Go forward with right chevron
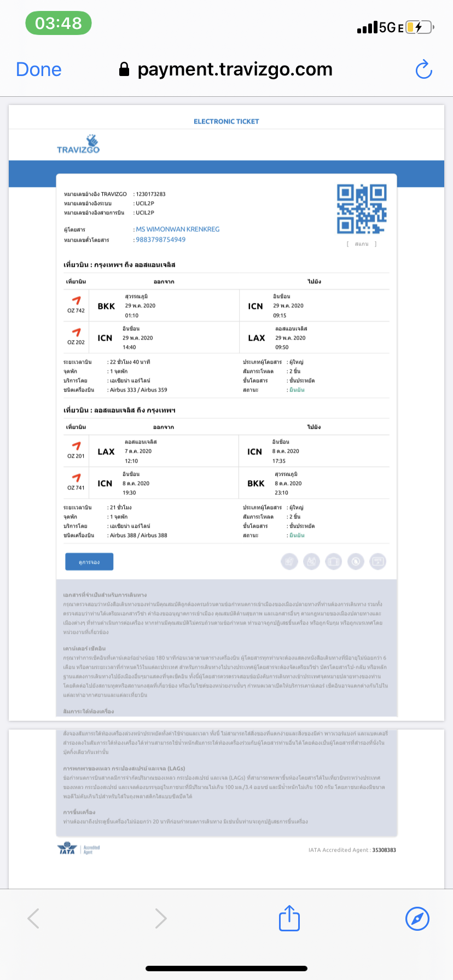Viewport: 453px width, 980px height. click(160, 918)
